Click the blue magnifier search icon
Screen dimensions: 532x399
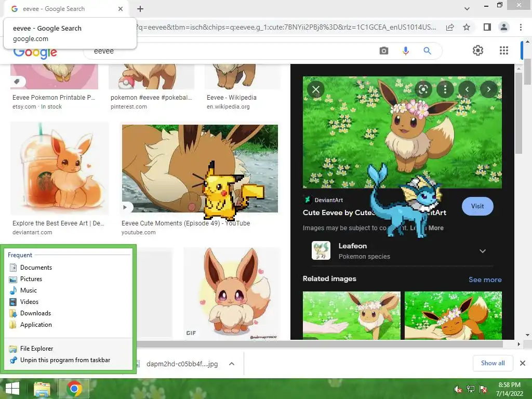[427, 51]
